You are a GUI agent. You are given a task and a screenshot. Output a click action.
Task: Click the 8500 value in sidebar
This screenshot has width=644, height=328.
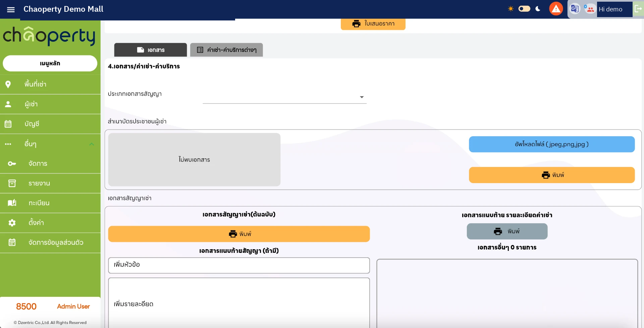pyautogui.click(x=26, y=307)
